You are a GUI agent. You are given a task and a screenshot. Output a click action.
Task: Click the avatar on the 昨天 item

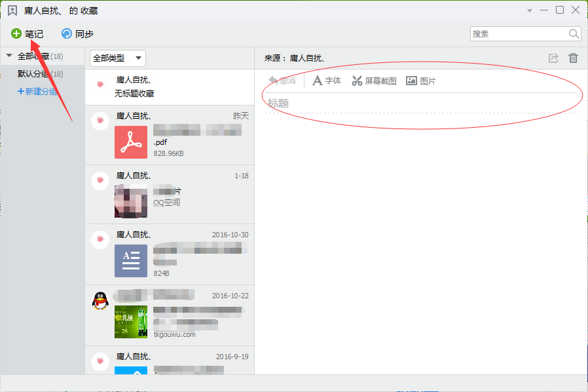click(x=100, y=121)
